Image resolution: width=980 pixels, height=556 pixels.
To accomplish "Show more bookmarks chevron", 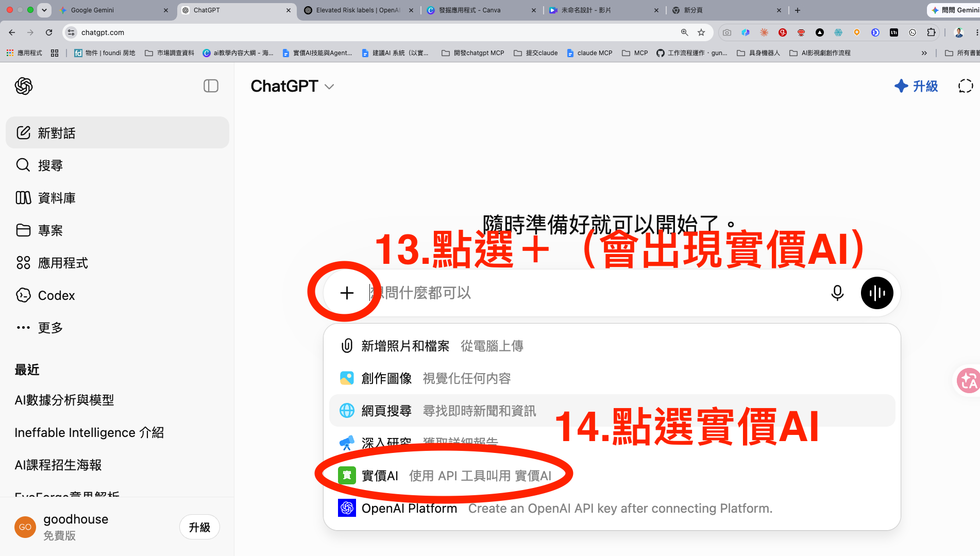I will point(924,53).
